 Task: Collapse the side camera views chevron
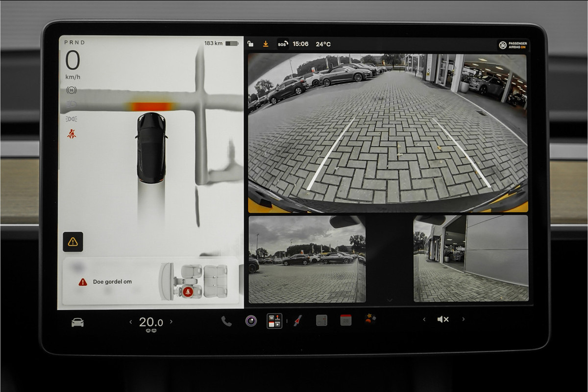(390, 300)
